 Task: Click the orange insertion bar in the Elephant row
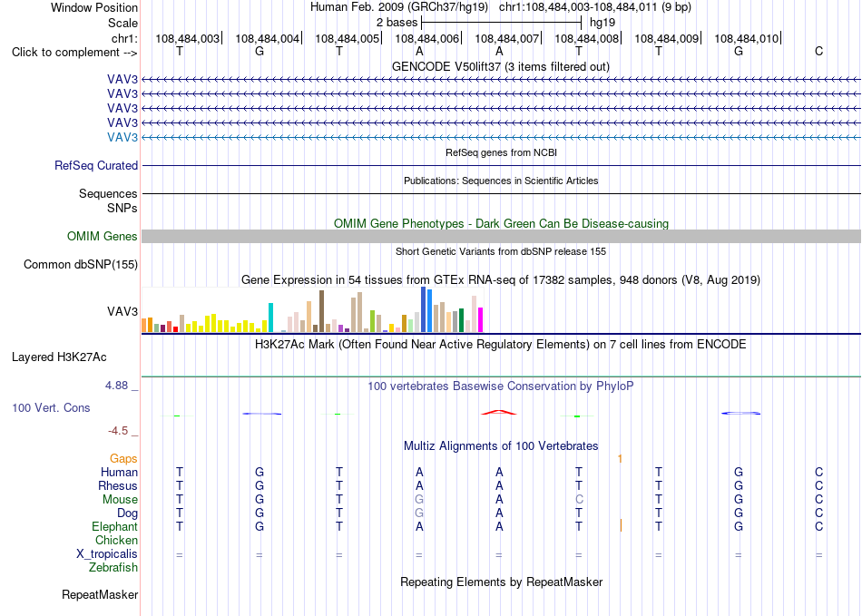(621, 525)
